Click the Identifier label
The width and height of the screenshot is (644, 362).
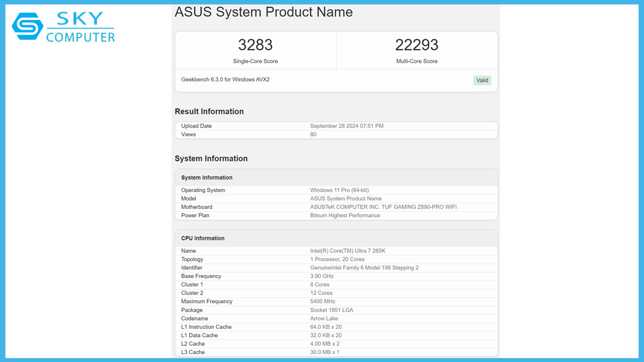tap(192, 268)
